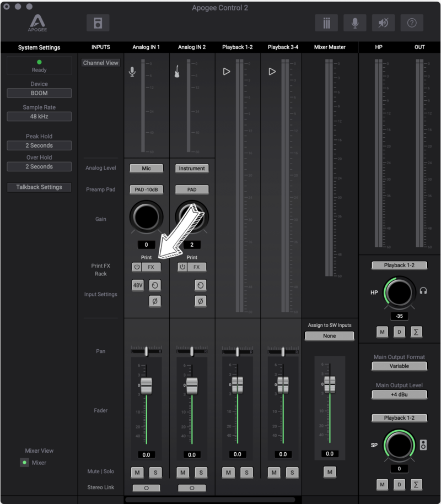441x504 pixels.
Task: Open the Over Hold 2 Seconds dropdown
Action: tap(39, 166)
